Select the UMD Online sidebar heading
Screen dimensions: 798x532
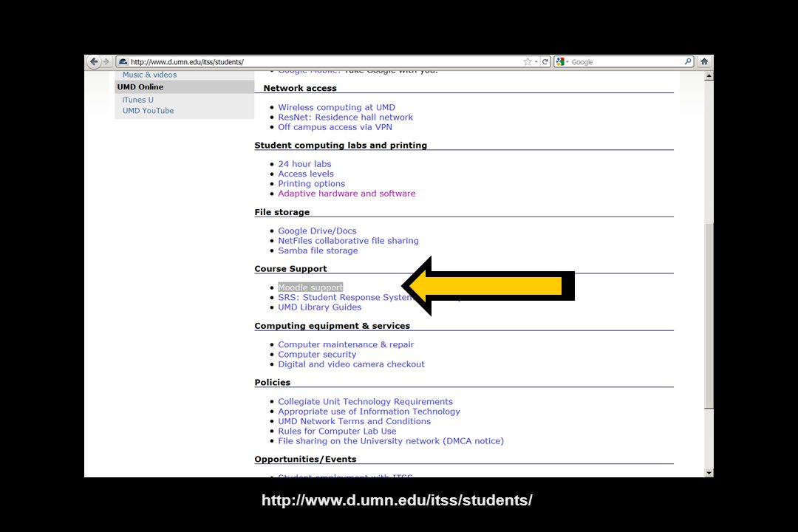140,87
